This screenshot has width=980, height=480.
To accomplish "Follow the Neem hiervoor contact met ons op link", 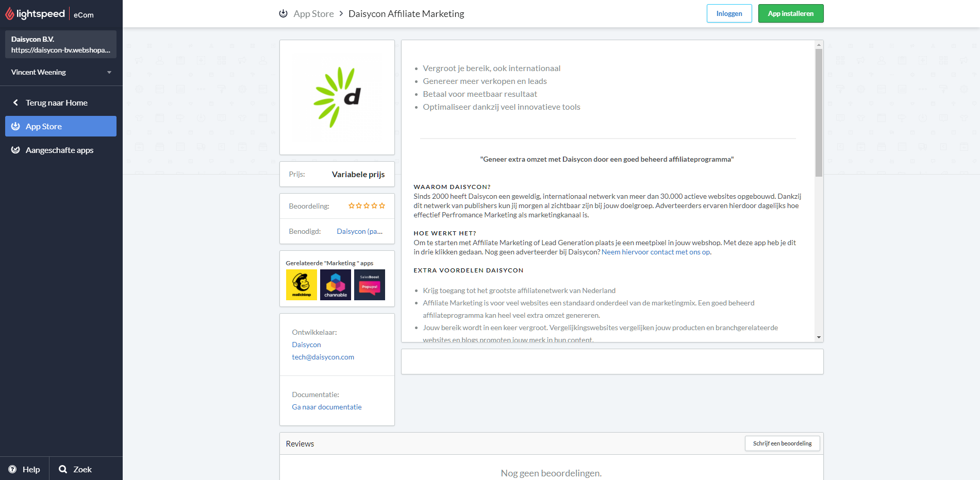I will (656, 252).
